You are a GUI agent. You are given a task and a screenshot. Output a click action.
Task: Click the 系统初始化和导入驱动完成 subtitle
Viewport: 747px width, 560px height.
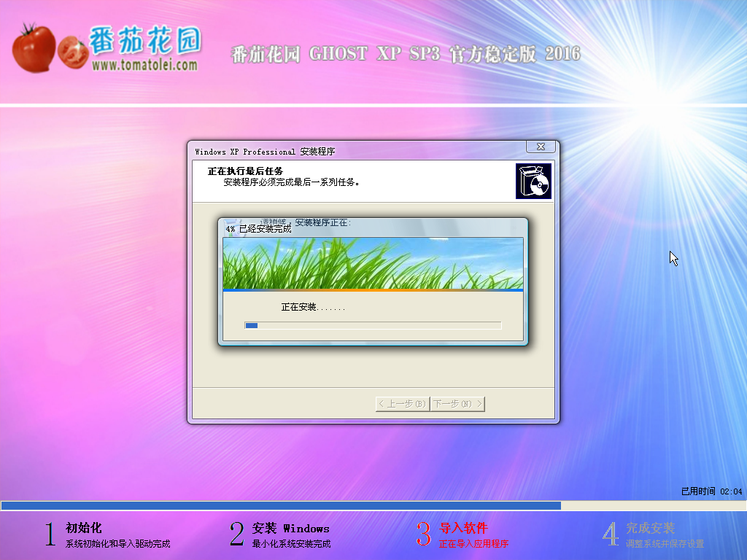pyautogui.click(x=117, y=543)
